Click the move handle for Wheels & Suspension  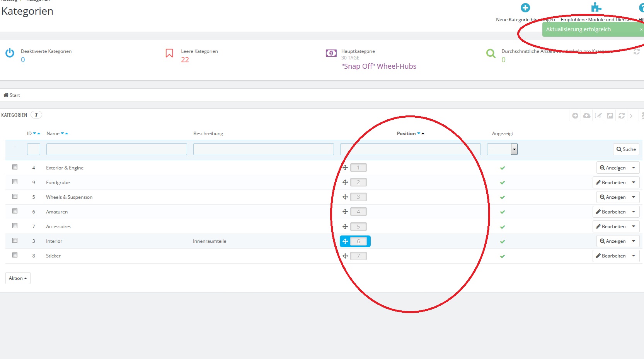pyautogui.click(x=345, y=197)
